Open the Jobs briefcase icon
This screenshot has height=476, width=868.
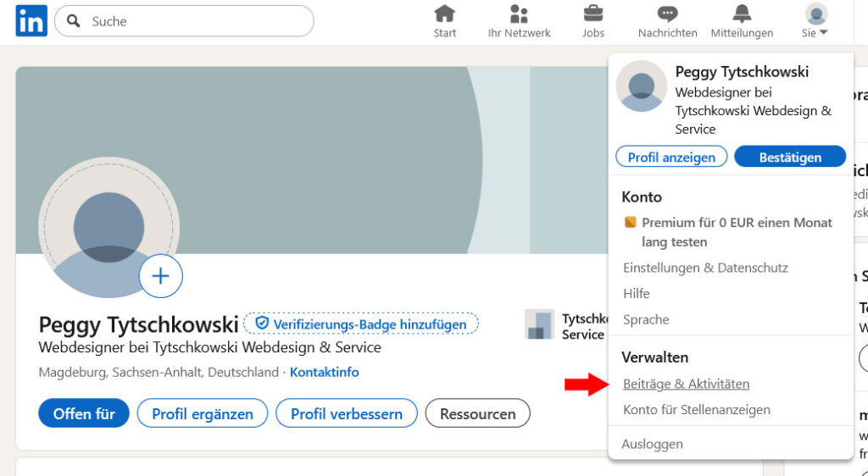[593, 14]
